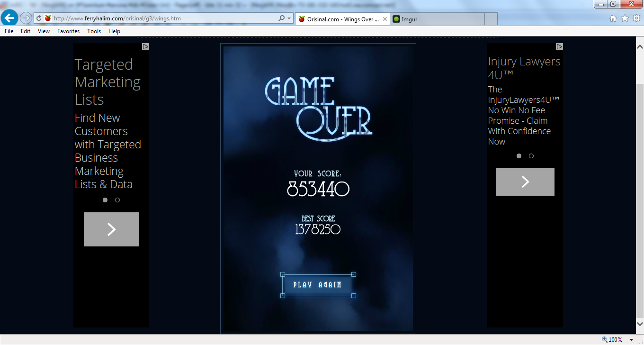Click the Game Over title graphic
Viewport: 644px width, 345px height.
point(319,109)
